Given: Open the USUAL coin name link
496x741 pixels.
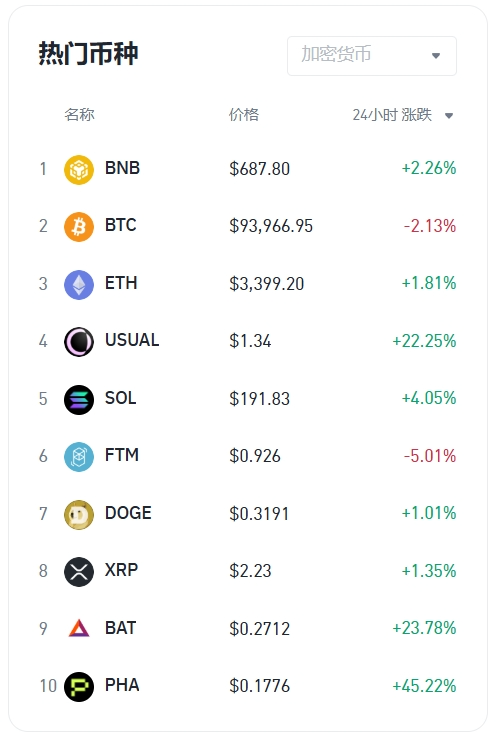Looking at the screenshot, I should 132,340.
